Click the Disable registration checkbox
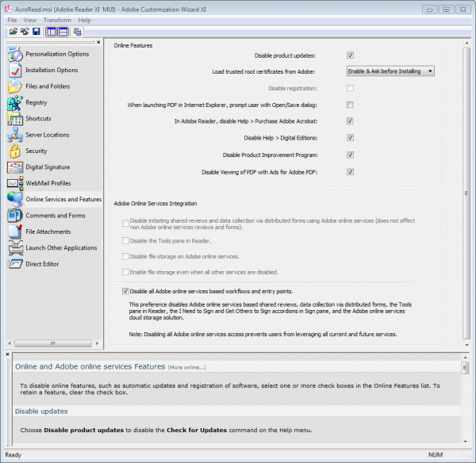 coord(350,88)
